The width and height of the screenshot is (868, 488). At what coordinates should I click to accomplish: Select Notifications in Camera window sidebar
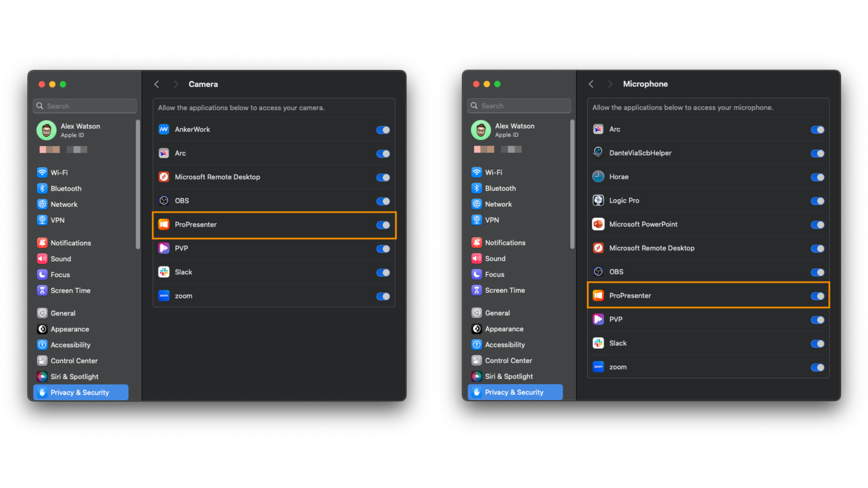coord(80,243)
